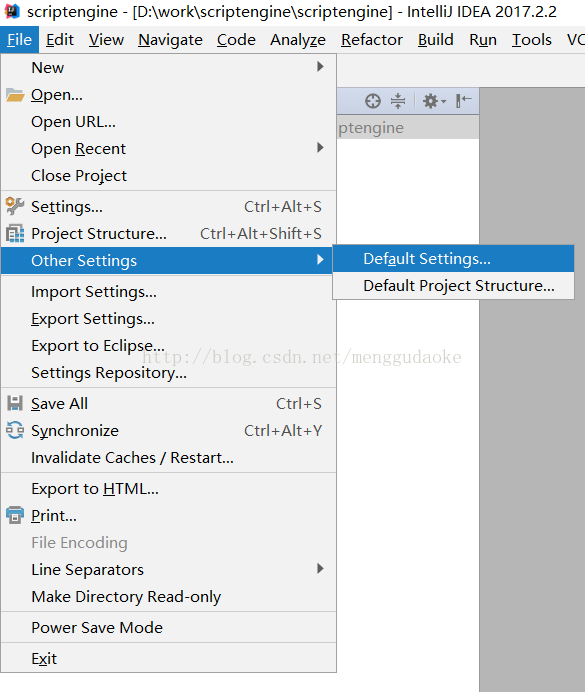The image size is (585, 692).
Task: Click the Open folder icon
Action: click(x=15, y=95)
